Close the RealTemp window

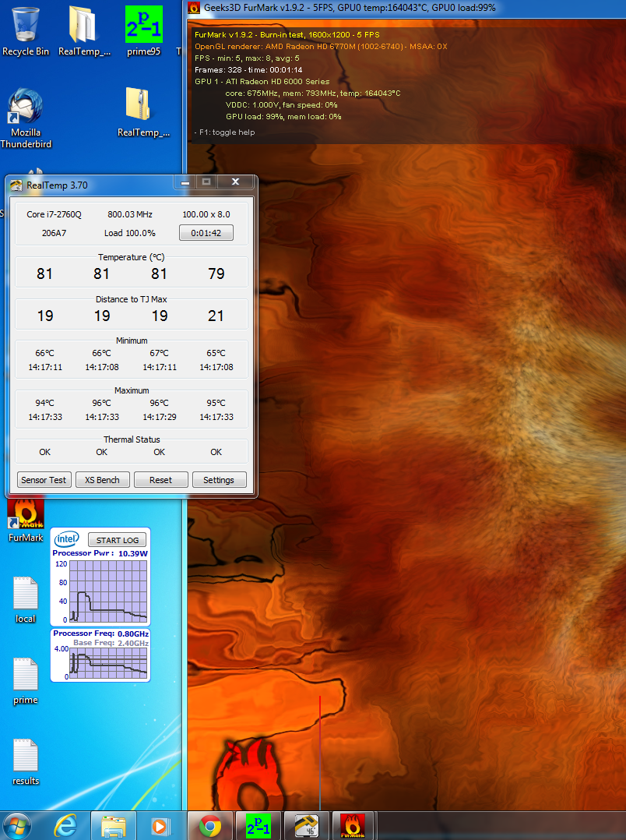[x=235, y=182]
